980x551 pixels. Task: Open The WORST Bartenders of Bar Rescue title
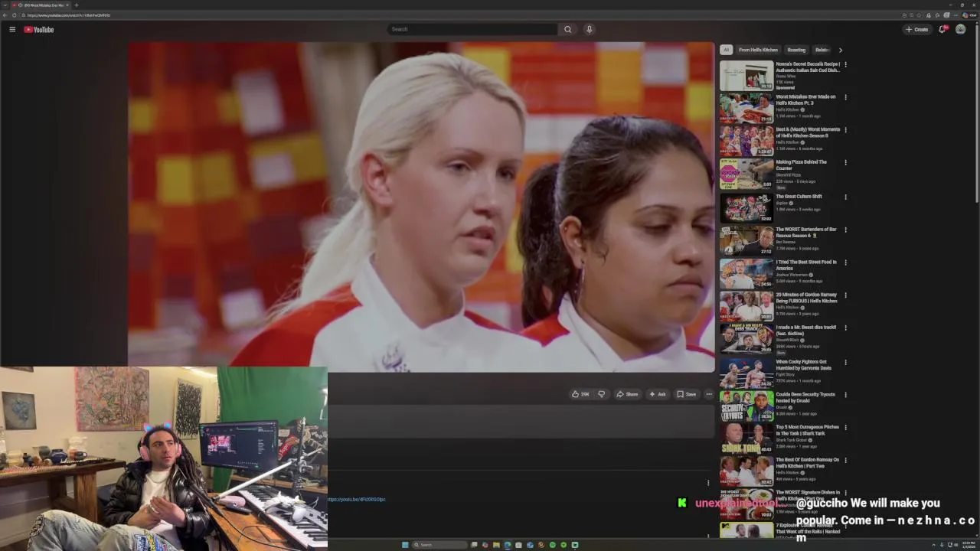pyautogui.click(x=806, y=232)
